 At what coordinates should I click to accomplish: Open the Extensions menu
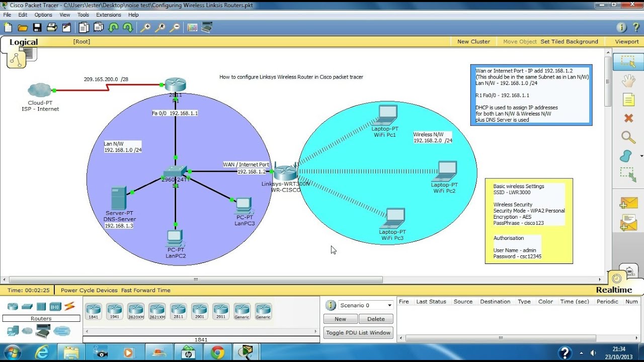pos(109,15)
